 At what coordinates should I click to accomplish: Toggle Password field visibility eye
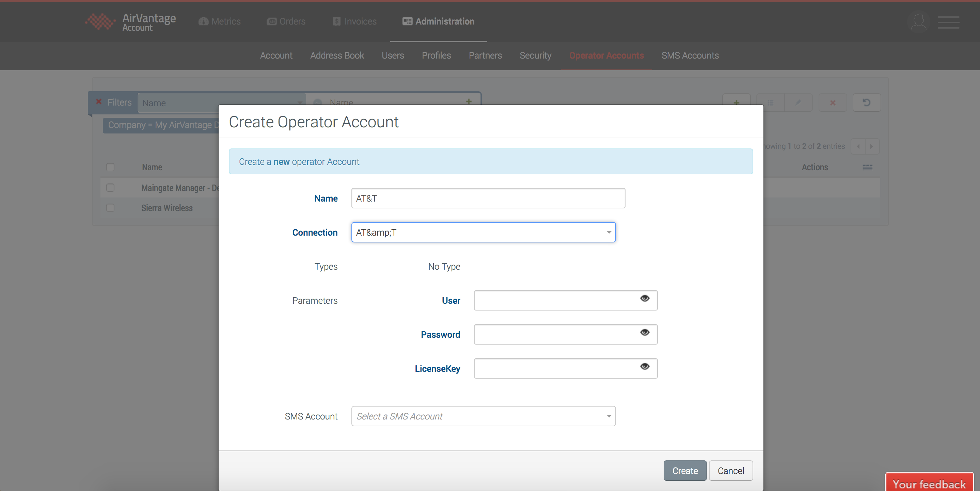645,333
